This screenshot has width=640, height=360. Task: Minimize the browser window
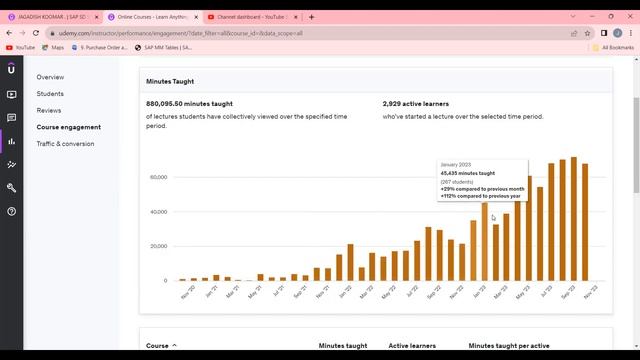[592, 16]
